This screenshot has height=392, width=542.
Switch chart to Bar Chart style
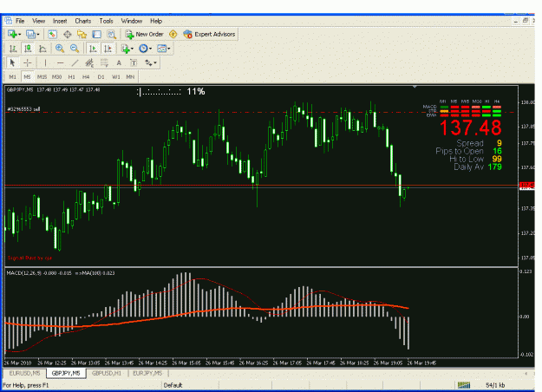tap(13, 49)
